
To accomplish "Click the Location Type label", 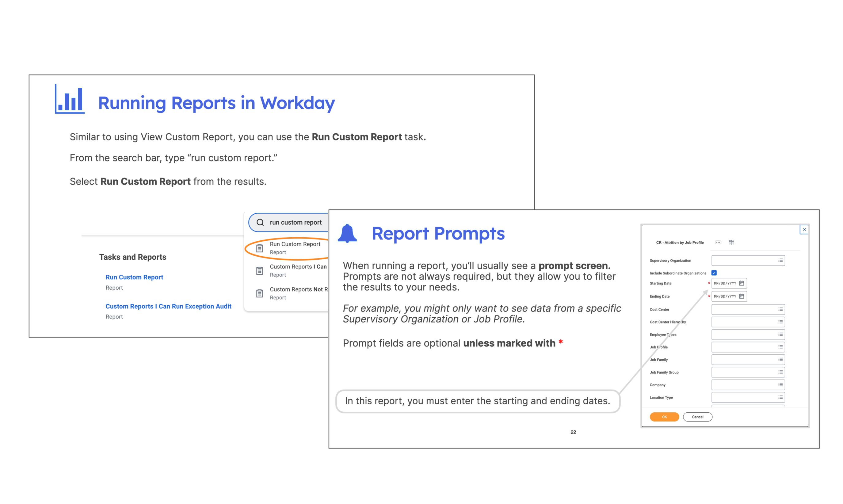I will coord(661,398).
